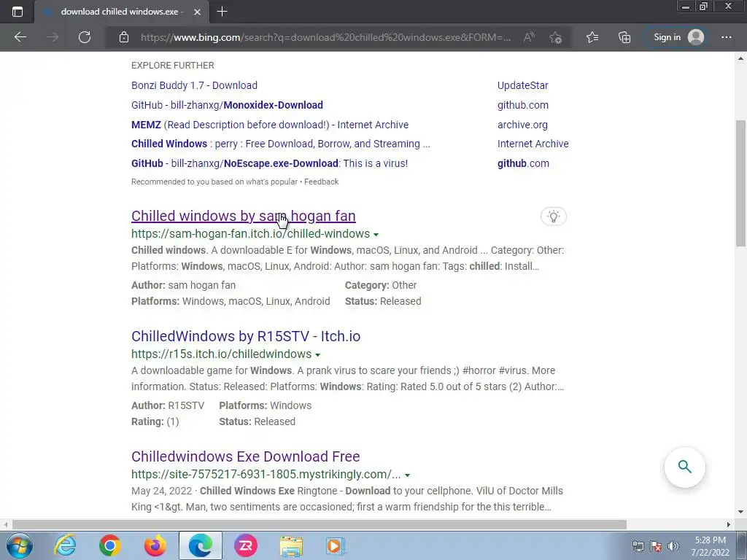The height and width of the screenshot is (560, 747).
Task: Open Chilled windows by sam hogan fan
Action: (x=244, y=216)
